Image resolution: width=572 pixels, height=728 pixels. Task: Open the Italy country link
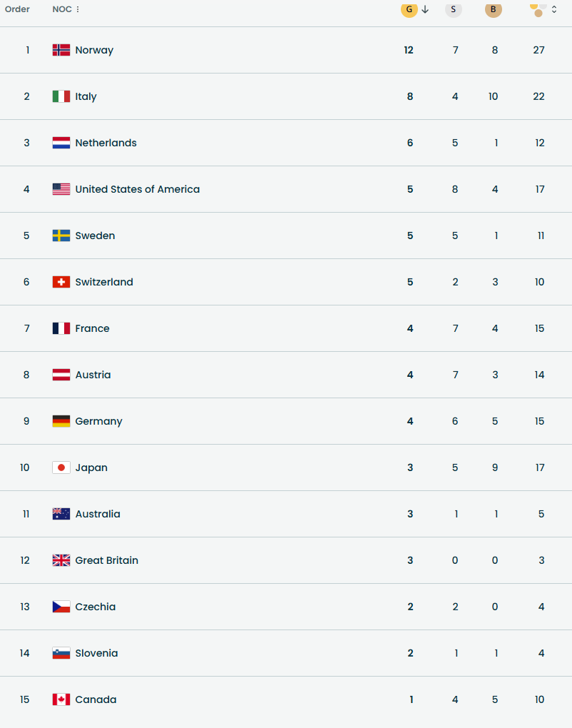point(86,96)
